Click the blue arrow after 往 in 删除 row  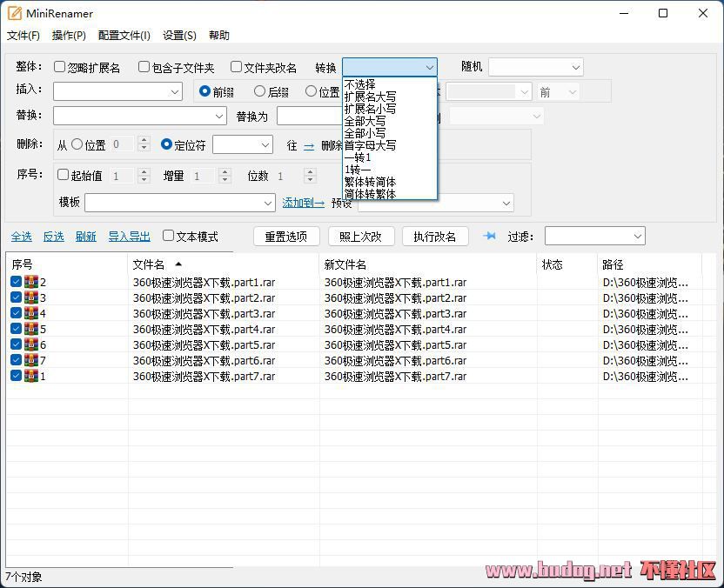pos(309,146)
